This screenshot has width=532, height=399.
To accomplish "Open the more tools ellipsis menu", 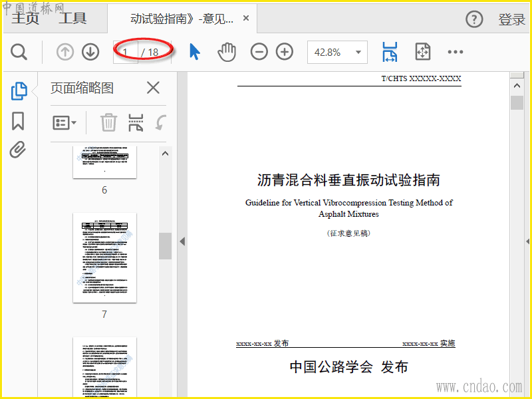I will click(x=456, y=52).
